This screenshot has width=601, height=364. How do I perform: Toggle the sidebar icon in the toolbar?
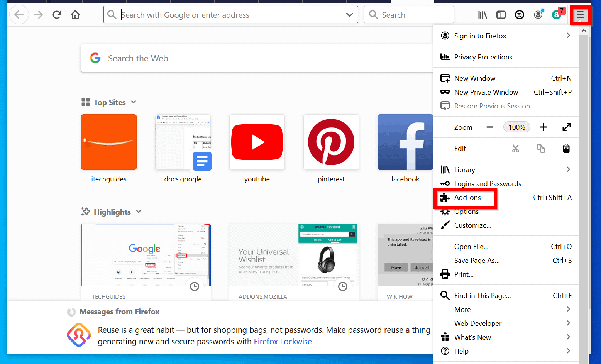click(501, 14)
